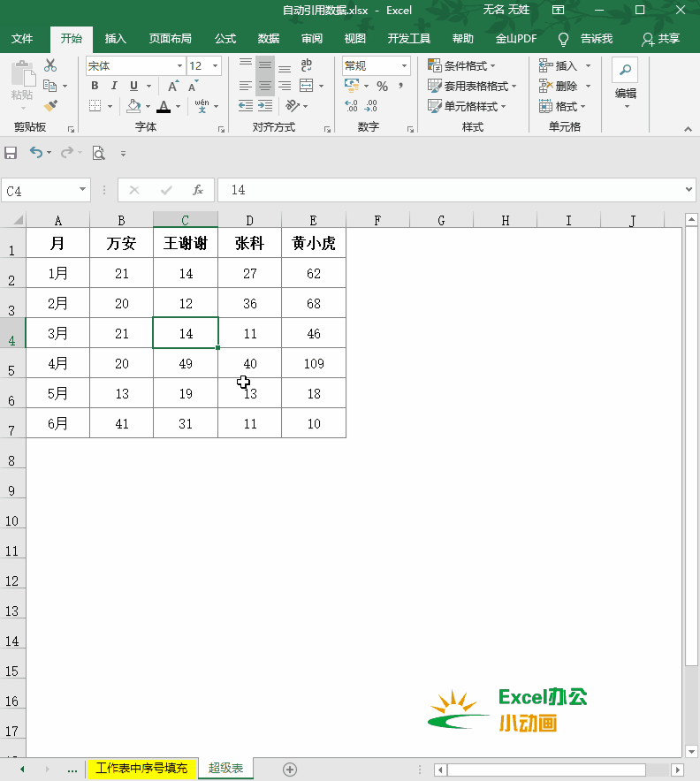Click the formula bar showing 14
The width and height of the screenshot is (700, 781).
(450, 190)
